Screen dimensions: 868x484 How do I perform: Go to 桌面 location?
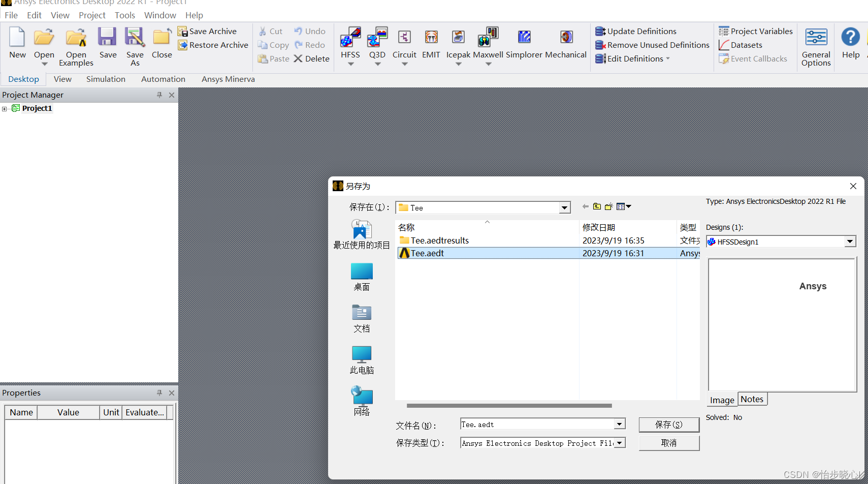pyautogui.click(x=362, y=277)
